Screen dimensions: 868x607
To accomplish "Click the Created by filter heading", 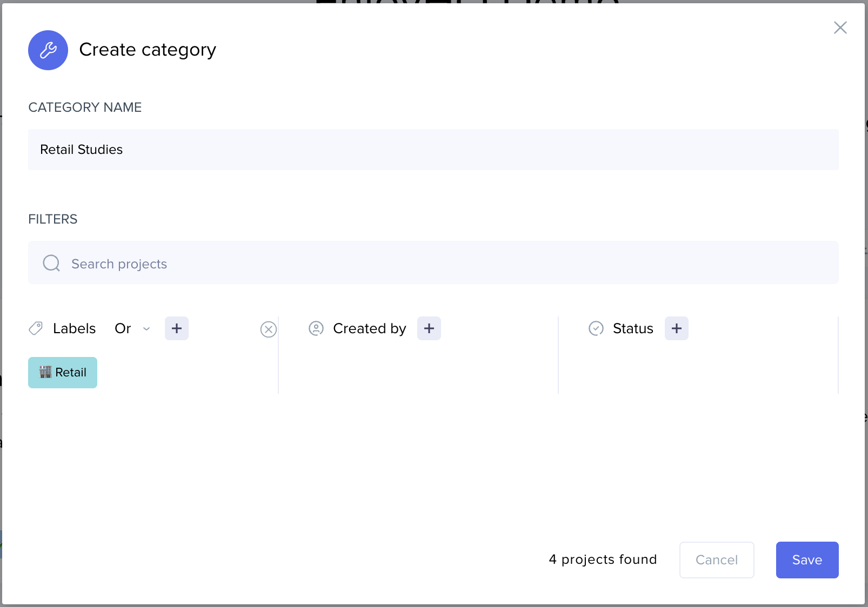I will (x=369, y=328).
